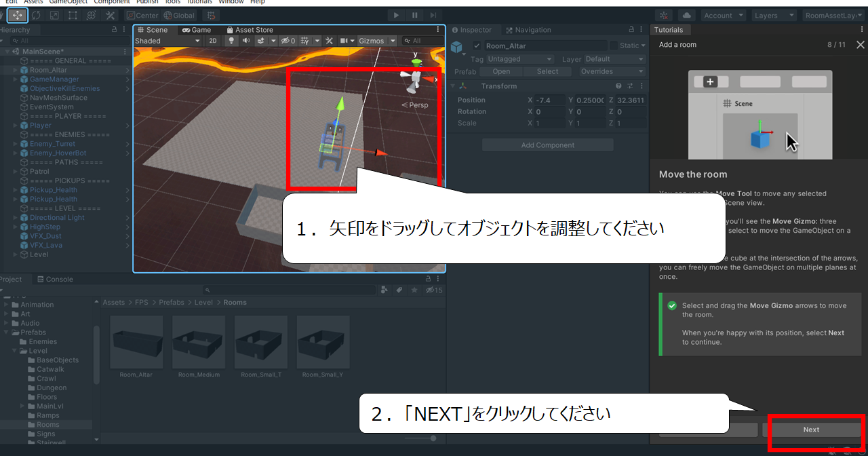
Task: Open the prefab Overrides dropdown
Action: (x=612, y=71)
